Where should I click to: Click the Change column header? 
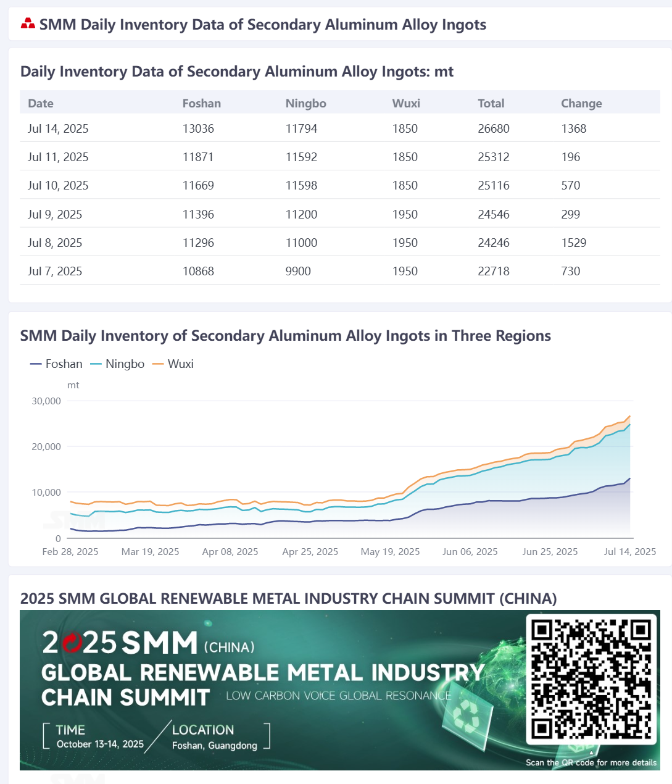pos(581,103)
